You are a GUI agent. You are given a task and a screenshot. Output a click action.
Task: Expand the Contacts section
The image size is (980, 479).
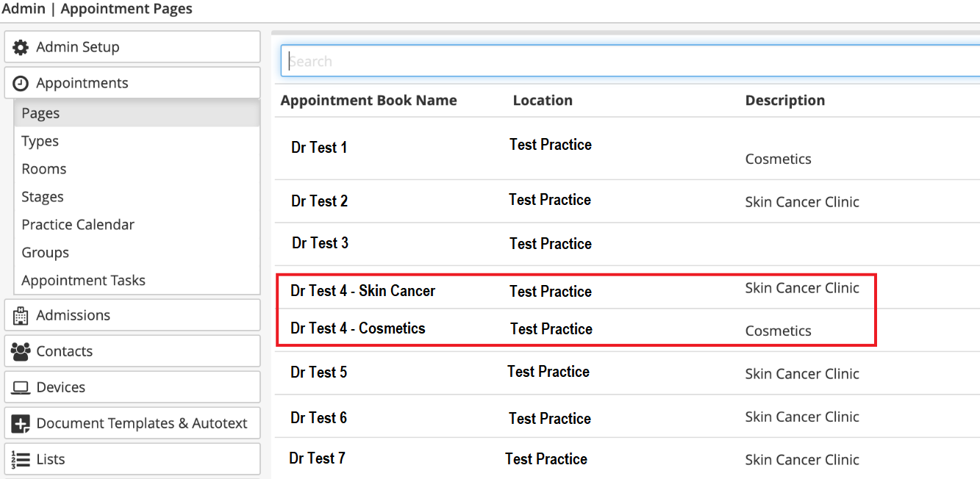[x=132, y=351]
